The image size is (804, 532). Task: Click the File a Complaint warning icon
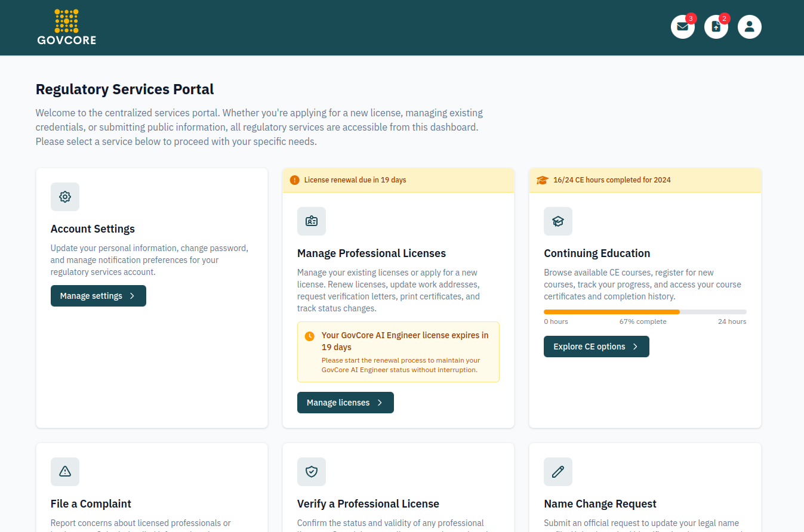65,472
